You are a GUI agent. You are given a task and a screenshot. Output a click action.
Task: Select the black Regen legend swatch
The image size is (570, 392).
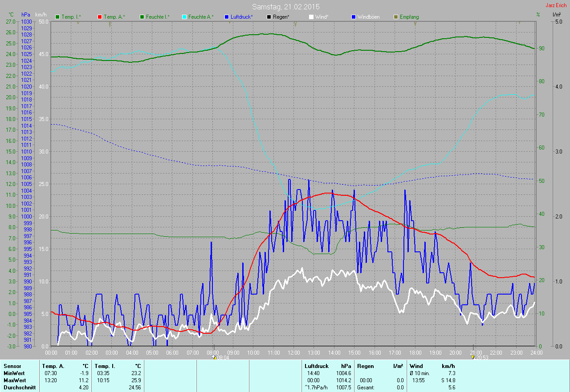click(269, 17)
